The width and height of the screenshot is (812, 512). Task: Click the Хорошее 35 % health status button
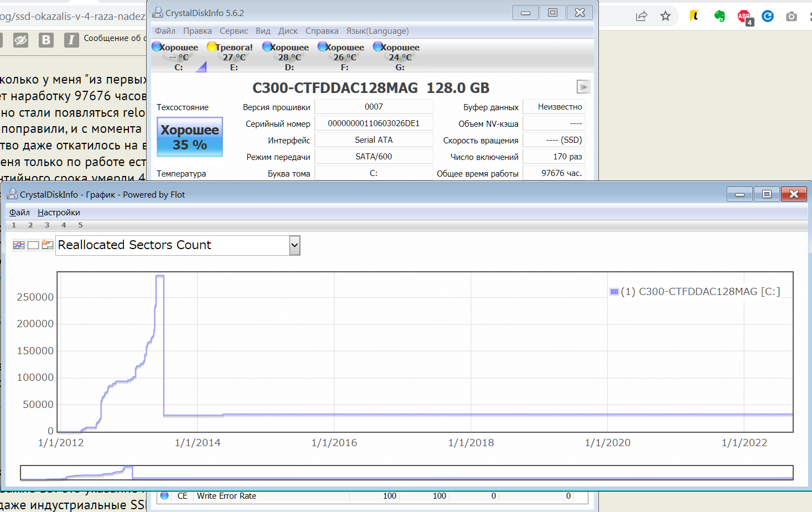click(190, 137)
